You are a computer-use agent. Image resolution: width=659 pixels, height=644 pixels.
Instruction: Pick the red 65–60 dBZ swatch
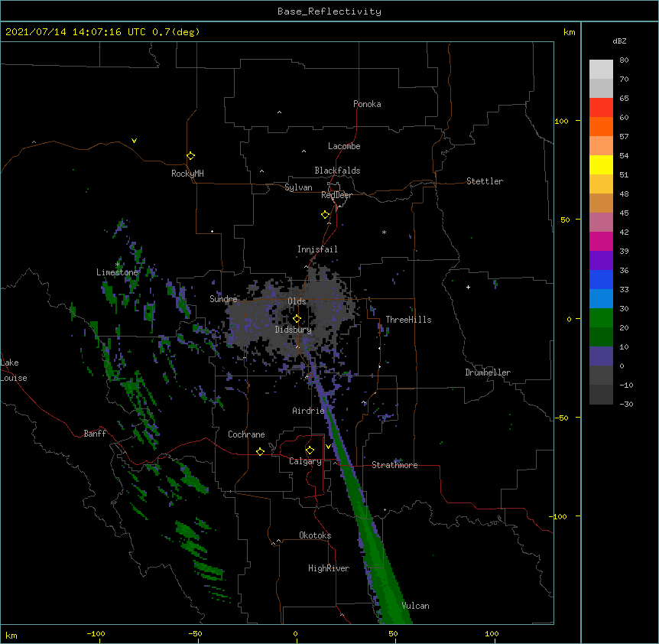(x=601, y=107)
